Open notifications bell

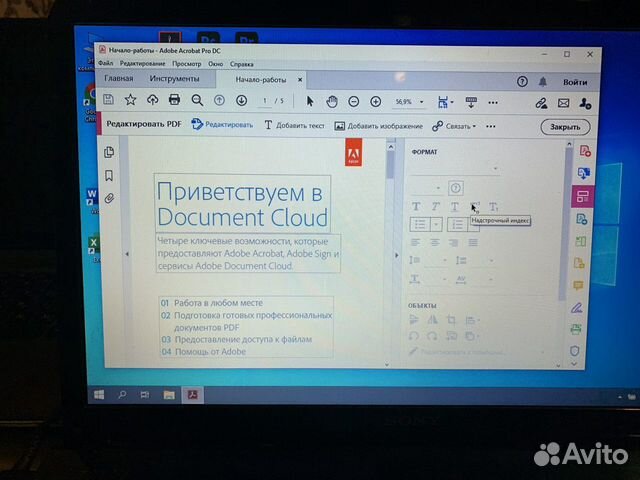coord(542,82)
